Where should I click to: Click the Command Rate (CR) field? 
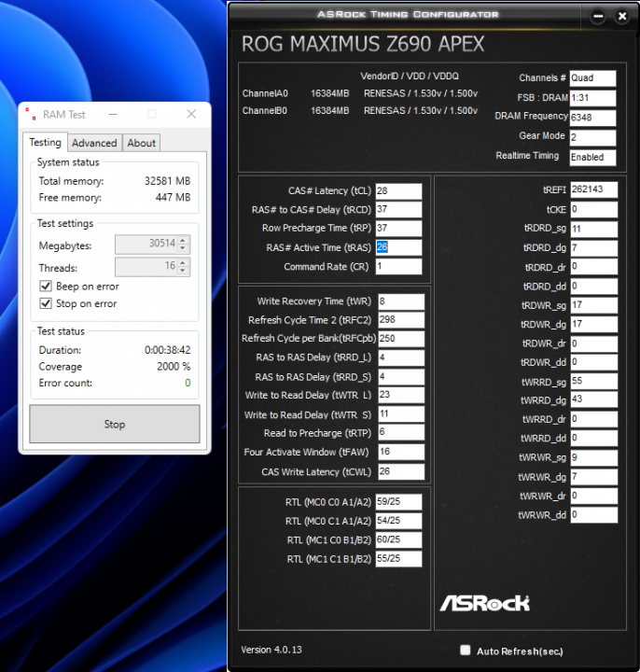click(x=398, y=267)
